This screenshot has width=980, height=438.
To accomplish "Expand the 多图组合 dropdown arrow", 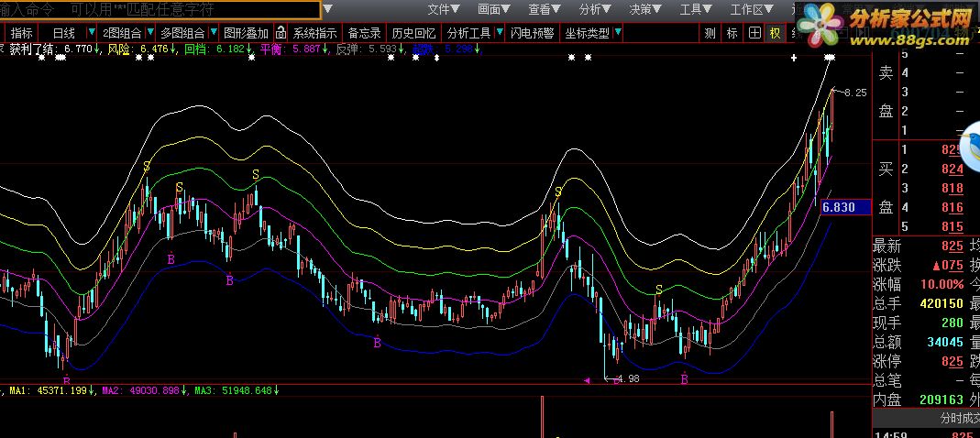I will point(214,32).
